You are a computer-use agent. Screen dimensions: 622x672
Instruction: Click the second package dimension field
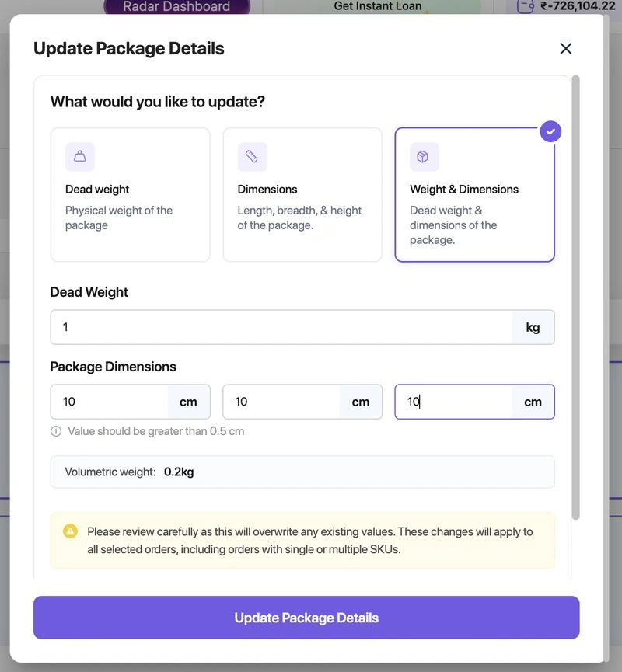(x=281, y=402)
